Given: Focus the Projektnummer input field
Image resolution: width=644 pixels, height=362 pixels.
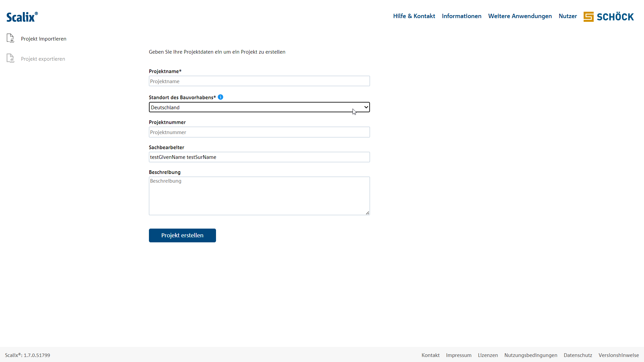Looking at the screenshot, I should [x=259, y=132].
